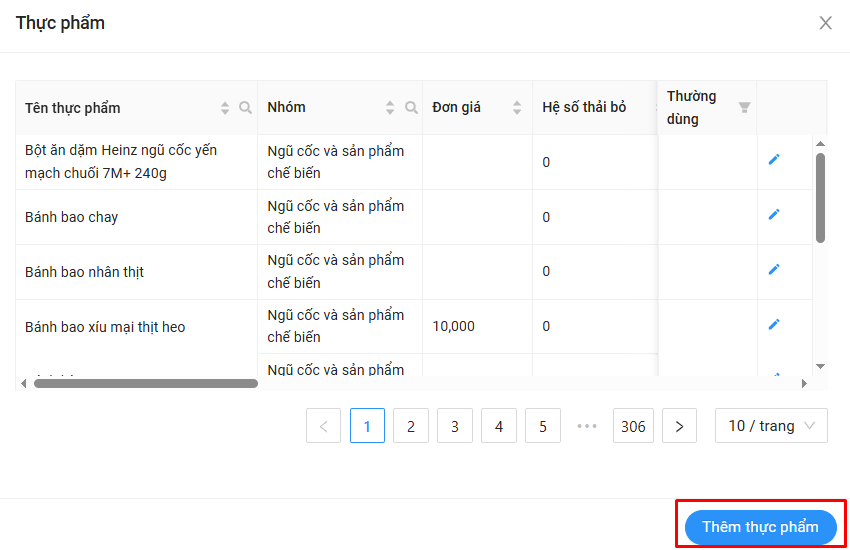
Task: Go to page 2
Action: tap(411, 426)
